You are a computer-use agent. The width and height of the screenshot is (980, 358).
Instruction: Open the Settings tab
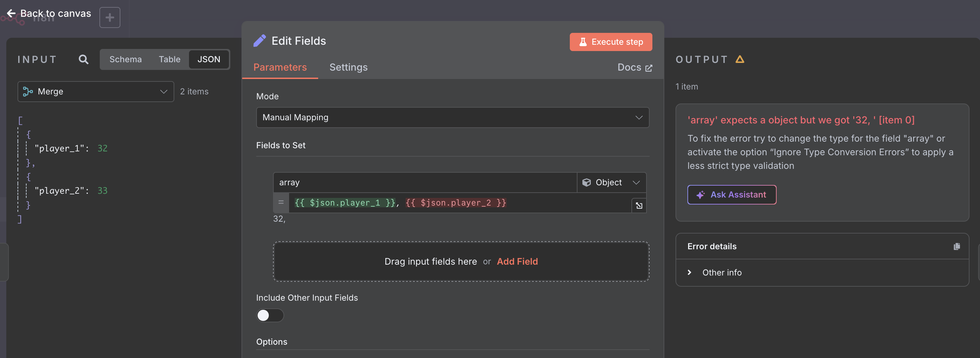click(x=349, y=67)
